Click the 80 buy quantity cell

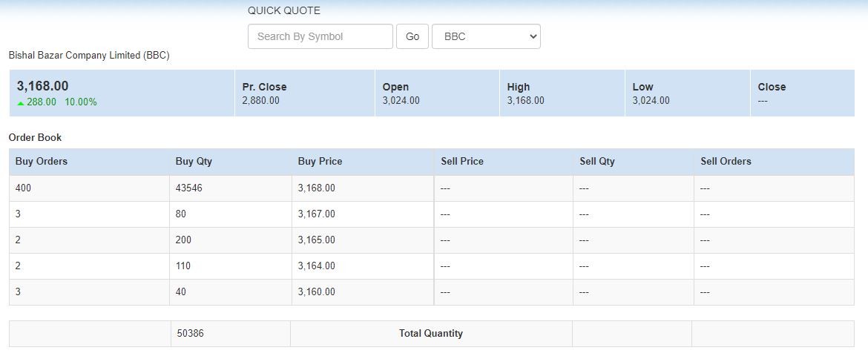tap(230, 214)
